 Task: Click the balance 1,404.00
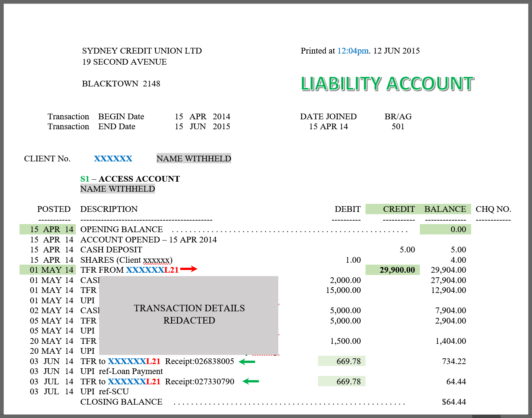pyautogui.click(x=451, y=341)
